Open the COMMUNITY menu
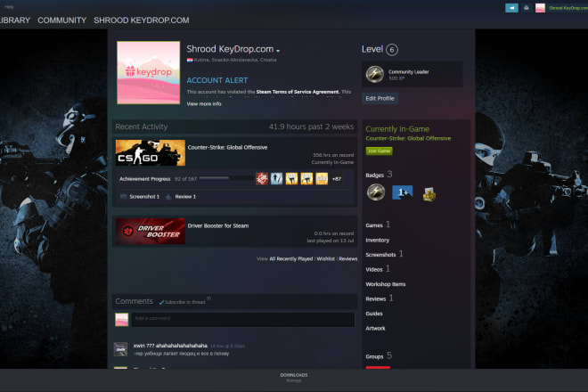The height and width of the screenshot is (392, 588). [x=61, y=20]
